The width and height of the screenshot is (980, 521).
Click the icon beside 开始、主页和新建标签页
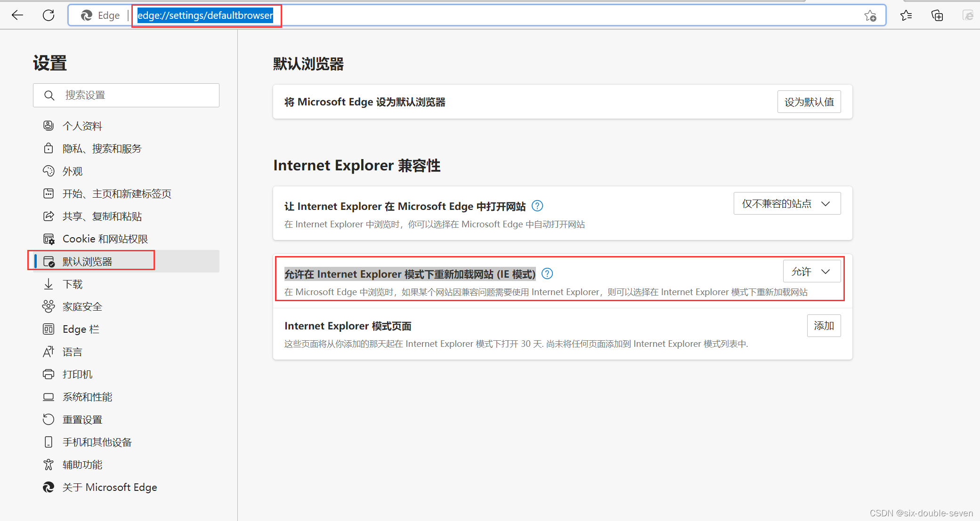tap(49, 193)
